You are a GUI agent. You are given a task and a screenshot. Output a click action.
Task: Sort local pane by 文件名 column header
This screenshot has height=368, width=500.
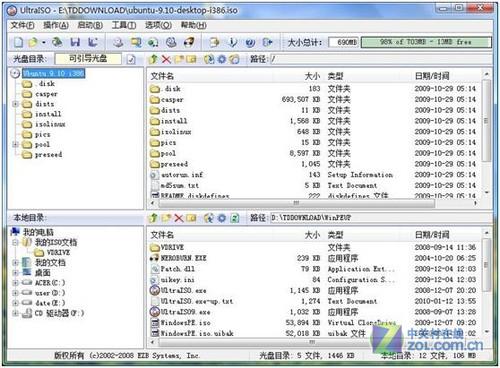pyautogui.click(x=162, y=235)
